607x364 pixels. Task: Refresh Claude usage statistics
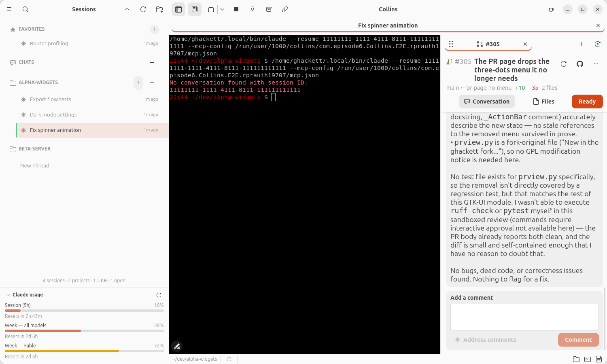click(x=159, y=295)
